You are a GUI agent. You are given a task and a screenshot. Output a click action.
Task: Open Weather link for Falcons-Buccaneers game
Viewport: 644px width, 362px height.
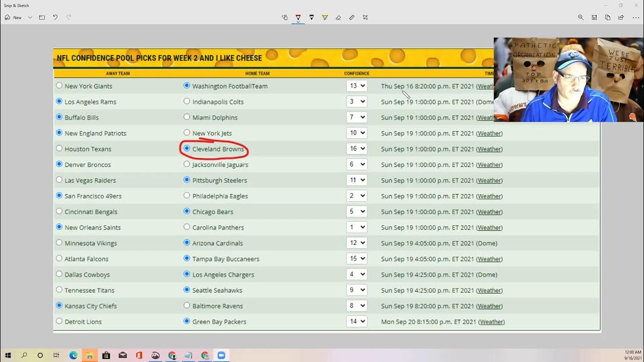(x=490, y=259)
